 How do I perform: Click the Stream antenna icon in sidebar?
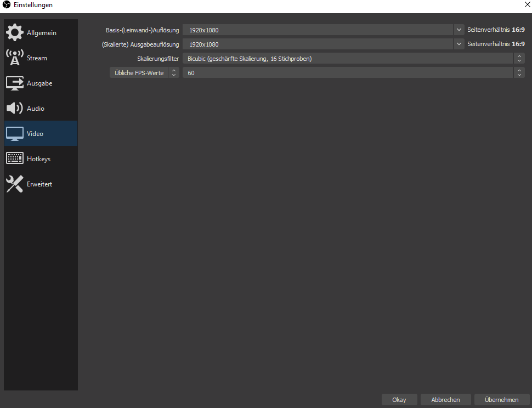[x=15, y=58]
